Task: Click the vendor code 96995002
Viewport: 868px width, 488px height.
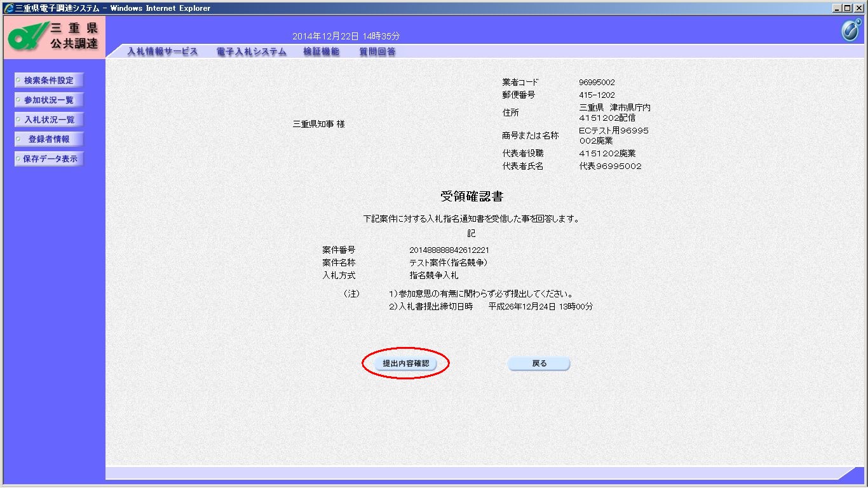Action: tap(597, 83)
